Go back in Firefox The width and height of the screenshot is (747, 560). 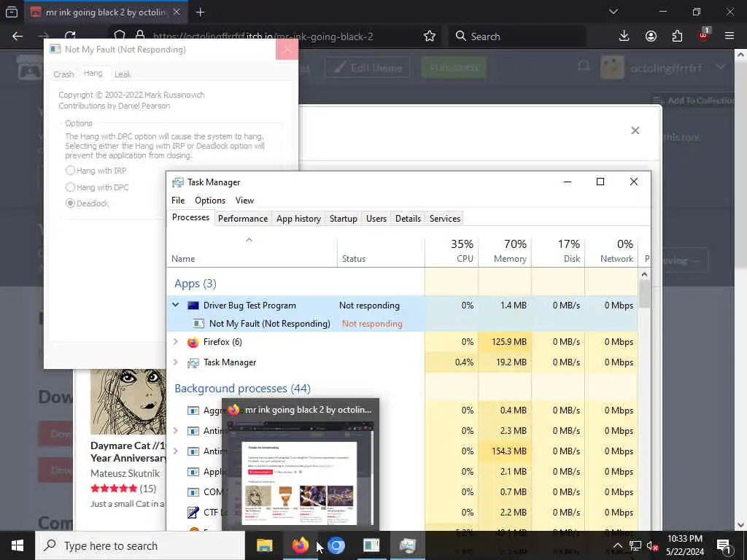click(18, 36)
